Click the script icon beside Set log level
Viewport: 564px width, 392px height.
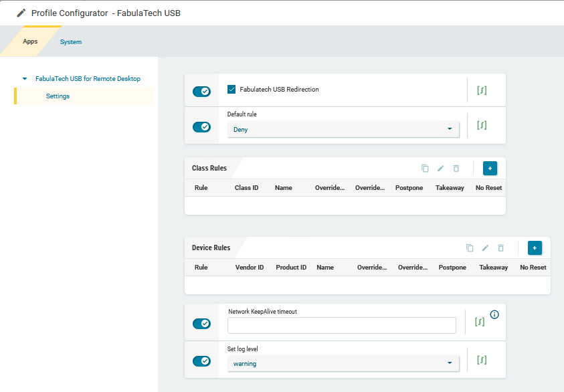pos(481,360)
